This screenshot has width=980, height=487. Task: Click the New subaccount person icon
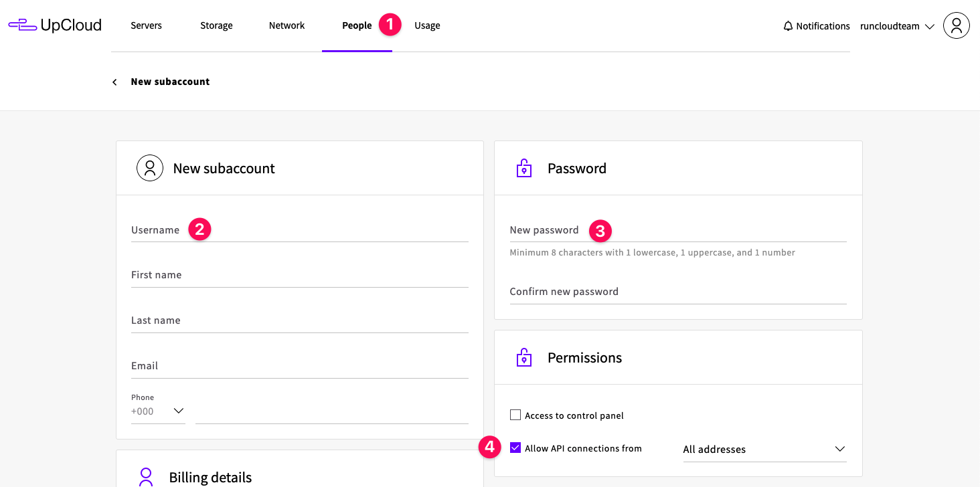point(150,168)
